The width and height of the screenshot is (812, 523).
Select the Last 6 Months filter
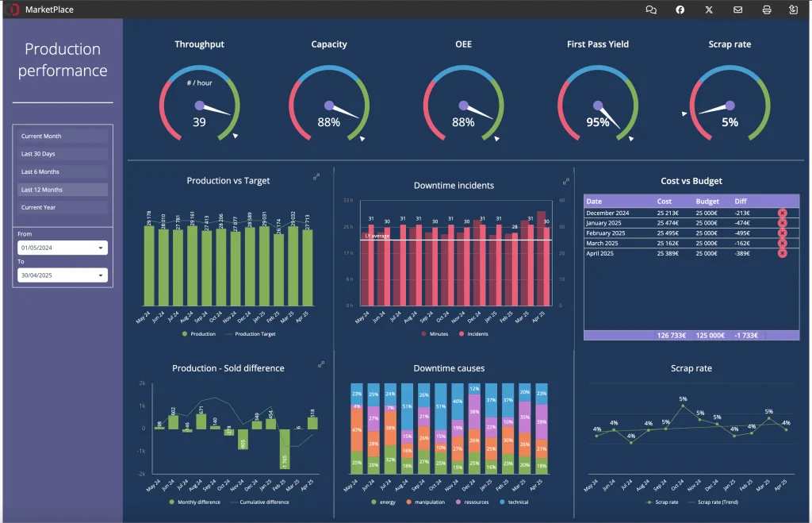click(x=63, y=171)
